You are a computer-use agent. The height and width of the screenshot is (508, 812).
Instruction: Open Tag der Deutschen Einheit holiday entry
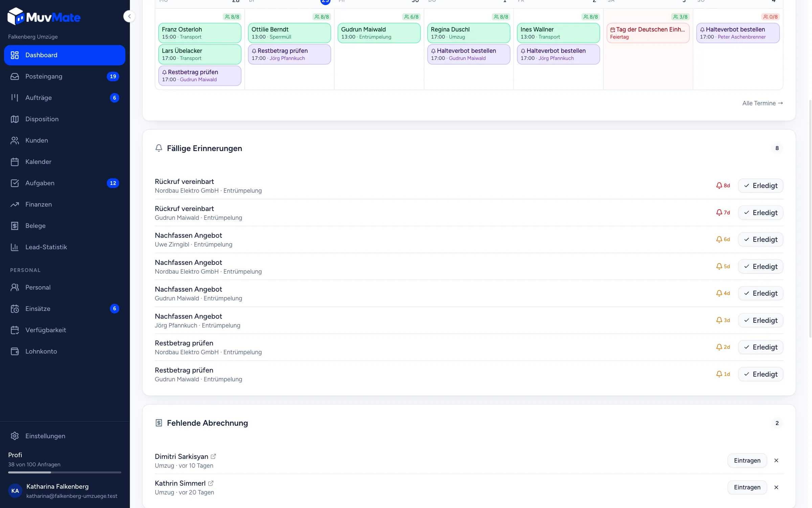pyautogui.click(x=648, y=33)
